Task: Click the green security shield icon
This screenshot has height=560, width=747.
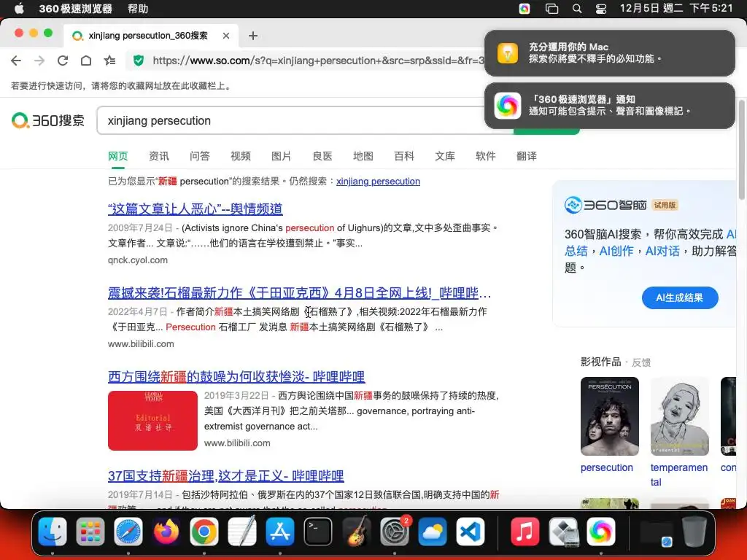Action: tap(139, 61)
